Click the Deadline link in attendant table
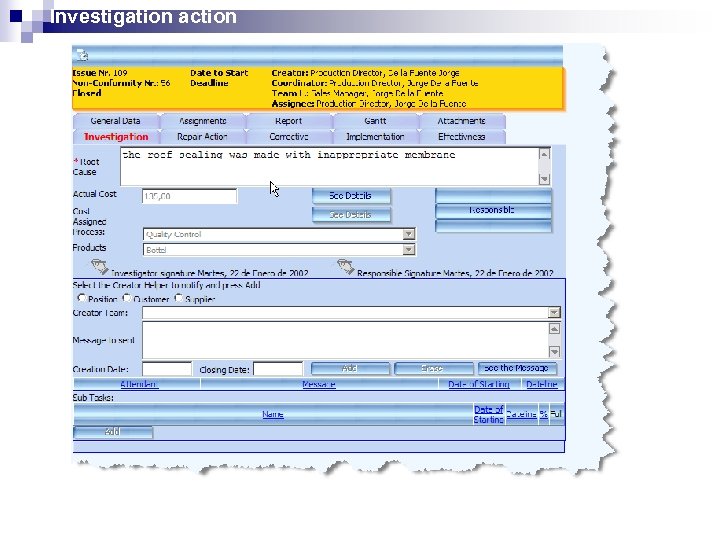Image resolution: width=720 pixels, height=540 pixels. tap(542, 384)
